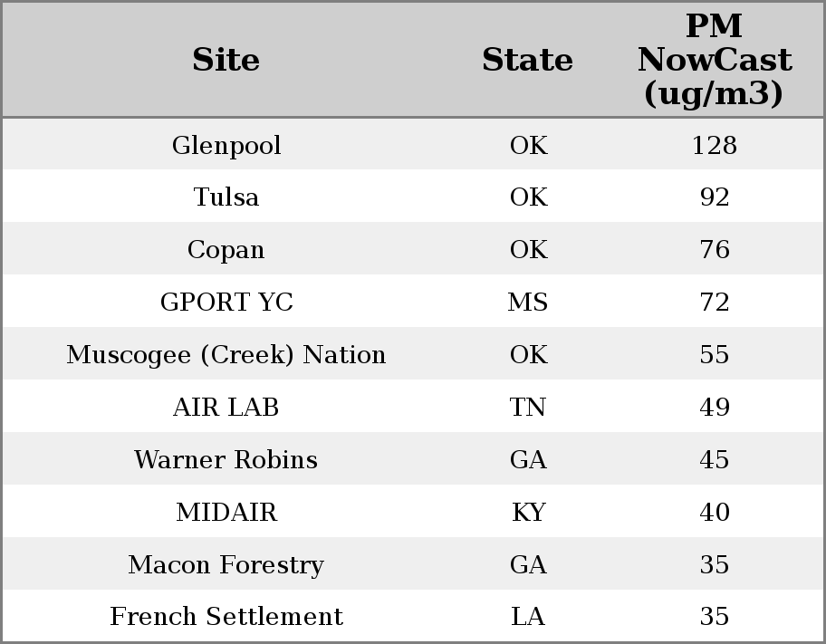Click the Copan row site cell

[226, 250]
